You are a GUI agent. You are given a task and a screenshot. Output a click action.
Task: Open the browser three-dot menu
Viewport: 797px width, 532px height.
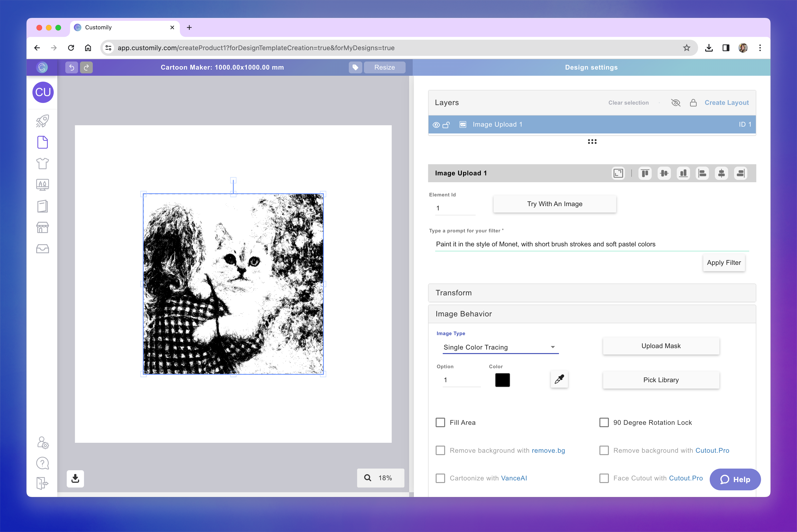760,48
